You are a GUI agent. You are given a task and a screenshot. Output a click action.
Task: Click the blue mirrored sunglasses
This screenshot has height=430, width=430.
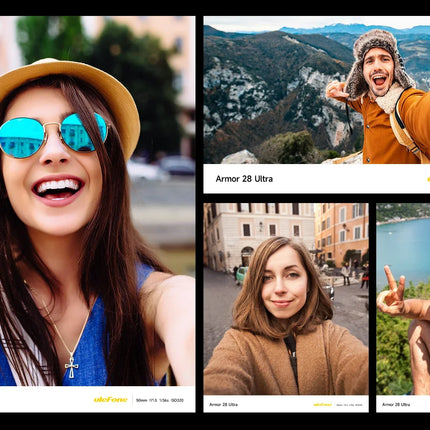pos(53,134)
